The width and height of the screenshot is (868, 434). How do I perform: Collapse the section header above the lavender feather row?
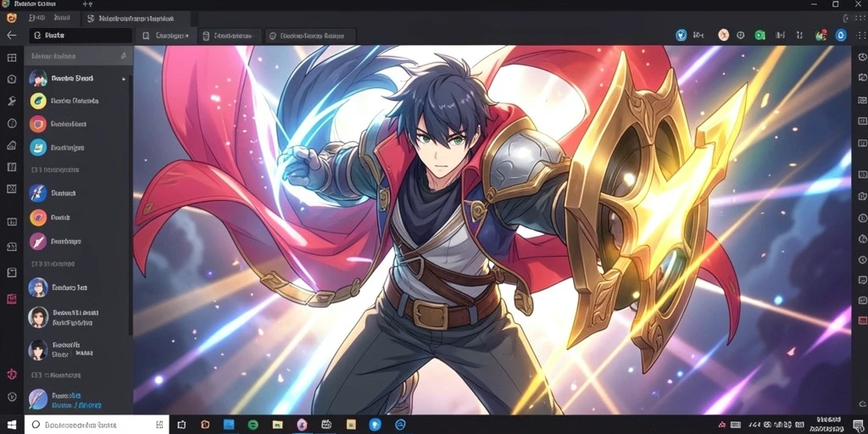pyautogui.click(x=55, y=376)
